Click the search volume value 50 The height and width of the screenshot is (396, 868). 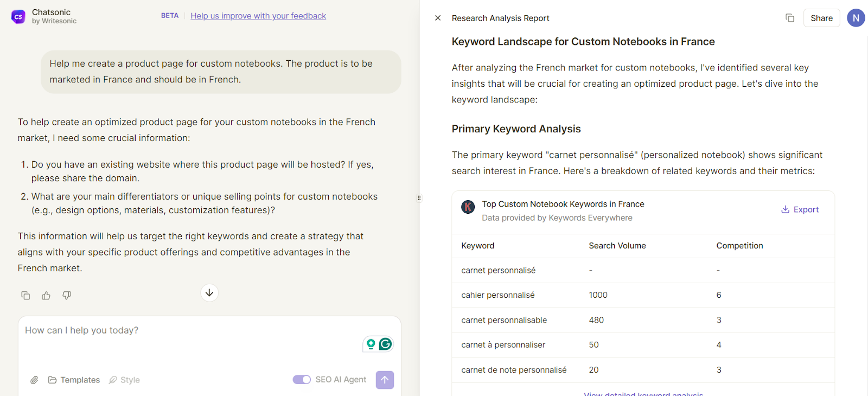593,345
